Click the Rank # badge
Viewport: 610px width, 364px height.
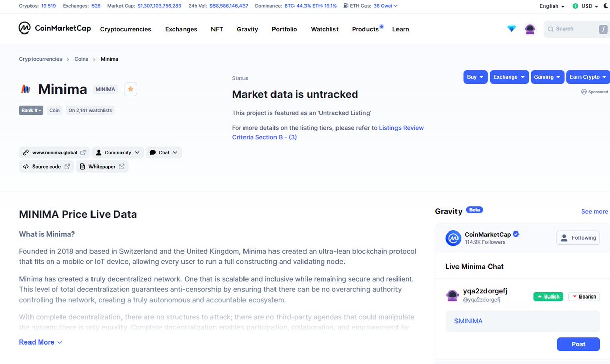[x=31, y=110]
